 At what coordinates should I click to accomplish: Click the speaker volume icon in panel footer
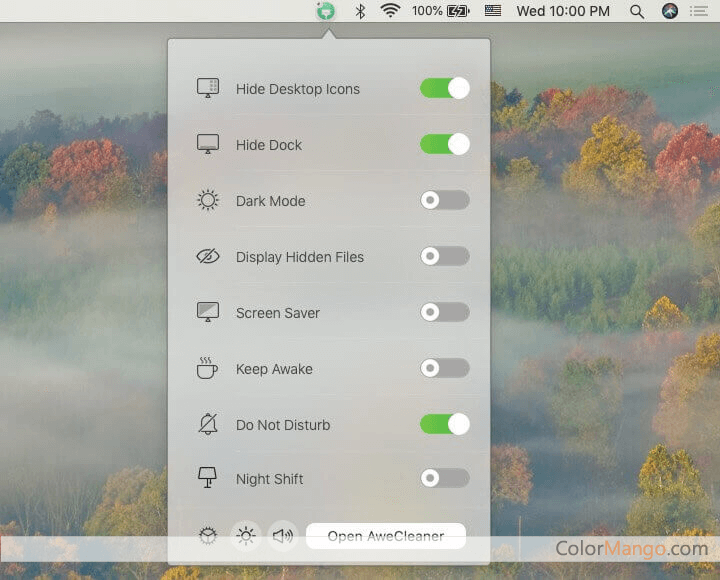pos(283,536)
